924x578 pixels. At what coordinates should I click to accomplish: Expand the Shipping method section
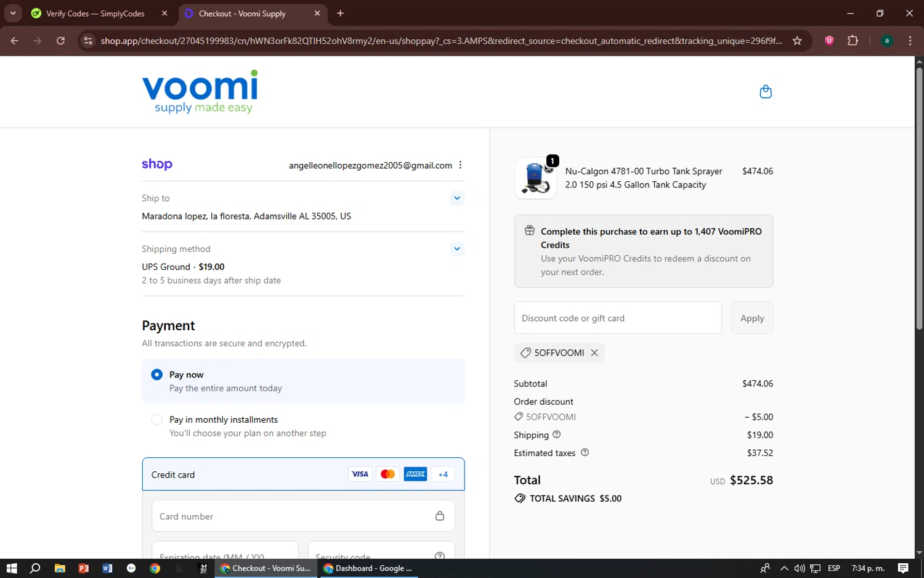click(456, 249)
